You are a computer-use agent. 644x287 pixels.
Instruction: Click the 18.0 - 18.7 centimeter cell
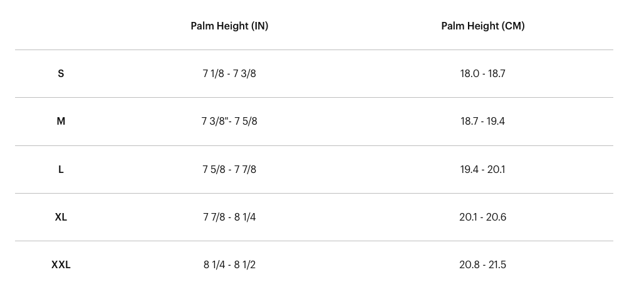point(482,73)
